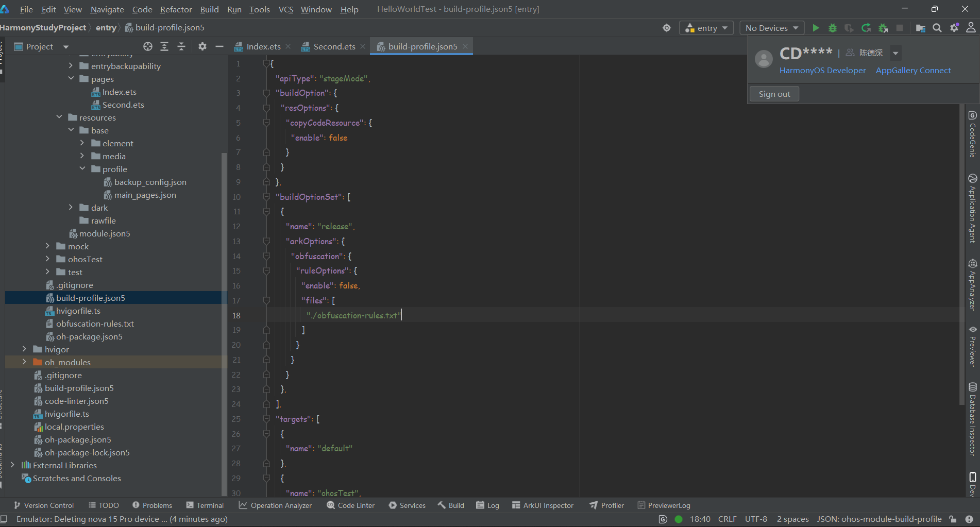The width and height of the screenshot is (980, 527).
Task: Open the Terminal tool window
Action: tap(205, 505)
